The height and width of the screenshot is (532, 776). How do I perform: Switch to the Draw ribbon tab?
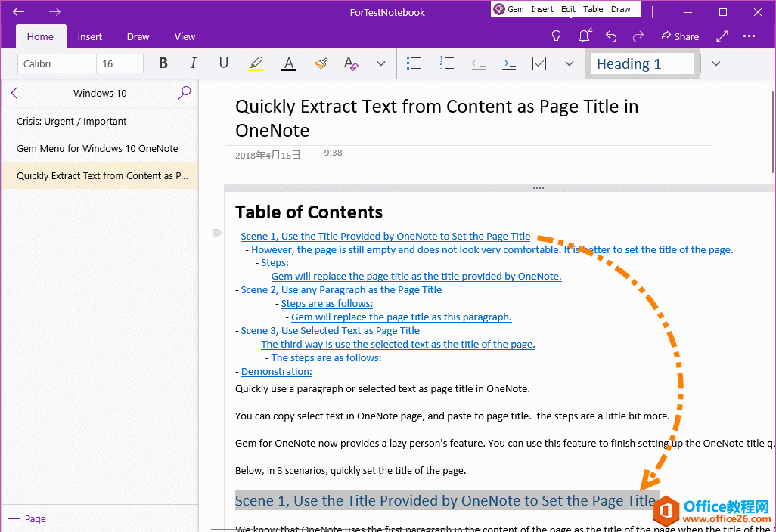tap(138, 36)
